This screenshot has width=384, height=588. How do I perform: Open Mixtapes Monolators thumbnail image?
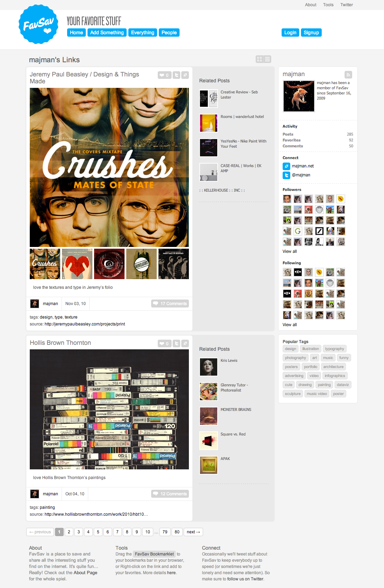(141, 264)
